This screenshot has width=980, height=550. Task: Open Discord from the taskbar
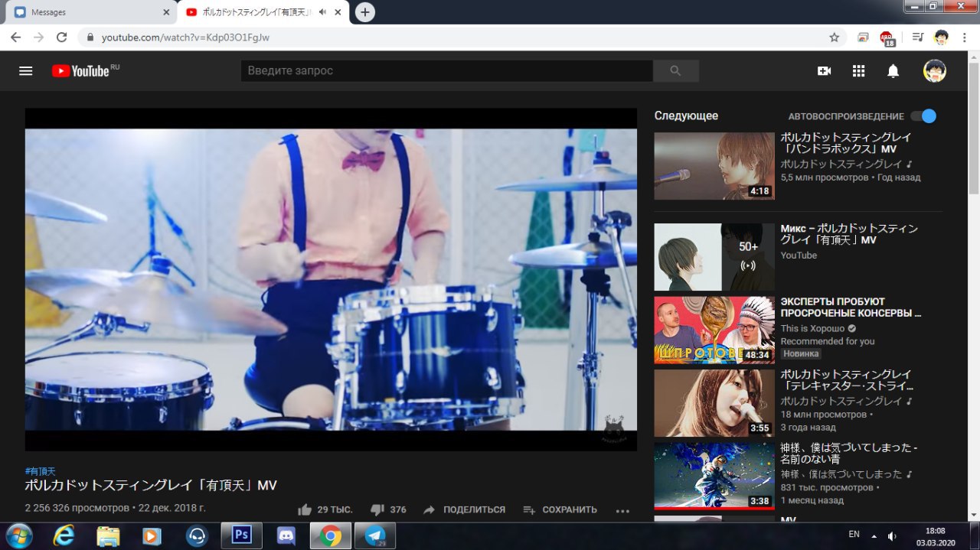click(x=286, y=535)
